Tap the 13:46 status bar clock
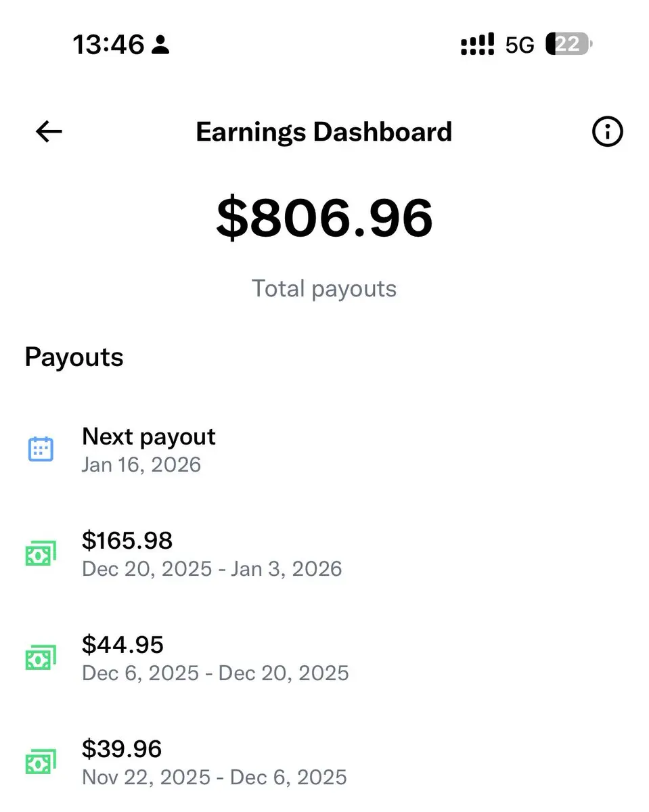The image size is (649, 812). click(x=108, y=45)
